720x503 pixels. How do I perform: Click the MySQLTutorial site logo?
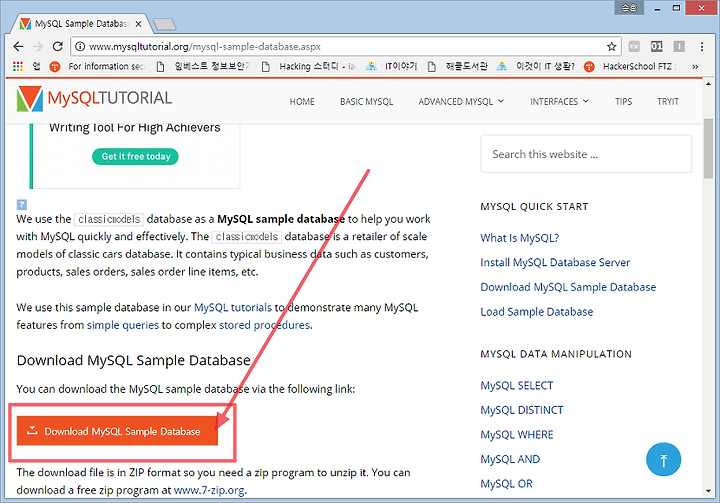94,99
